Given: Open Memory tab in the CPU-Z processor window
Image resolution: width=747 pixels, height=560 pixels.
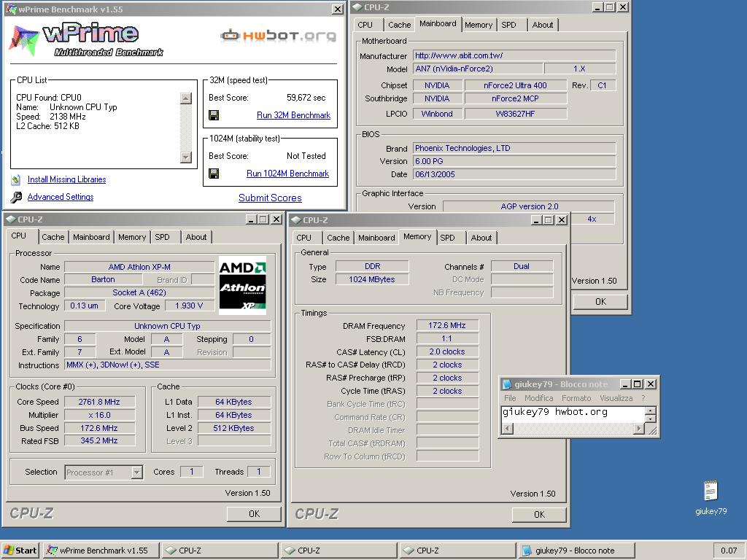Looking at the screenshot, I should click(x=132, y=237).
